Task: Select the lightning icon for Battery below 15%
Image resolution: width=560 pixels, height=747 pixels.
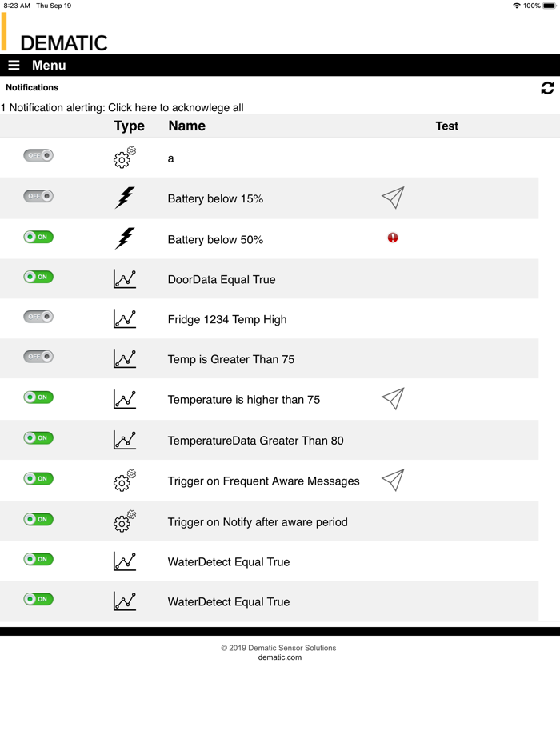Action: pyautogui.click(x=125, y=197)
